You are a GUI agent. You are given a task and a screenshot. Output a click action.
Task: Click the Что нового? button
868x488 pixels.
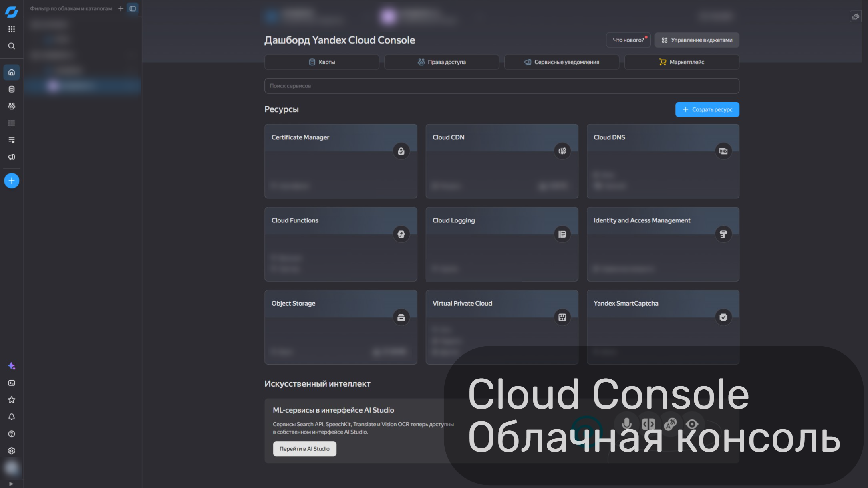628,40
